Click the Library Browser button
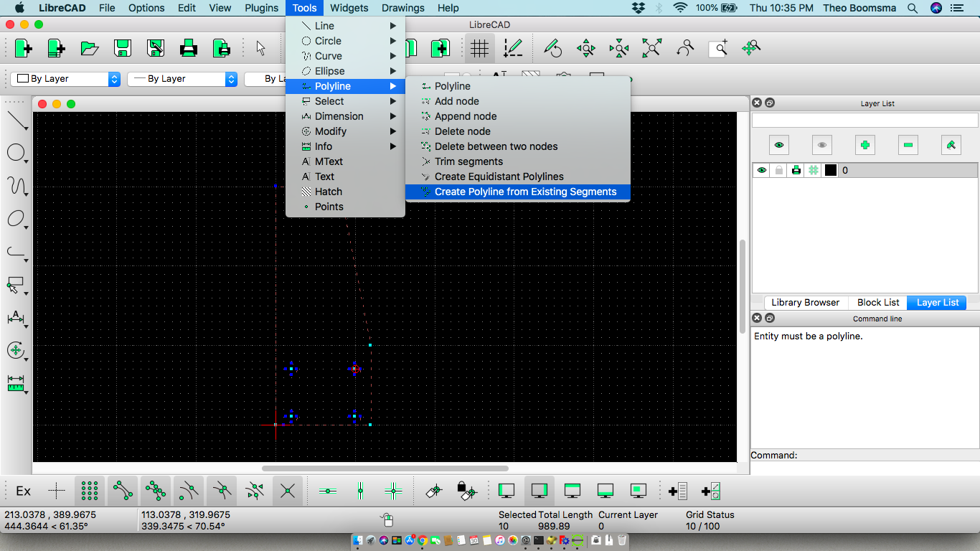This screenshot has height=551, width=980. point(804,302)
